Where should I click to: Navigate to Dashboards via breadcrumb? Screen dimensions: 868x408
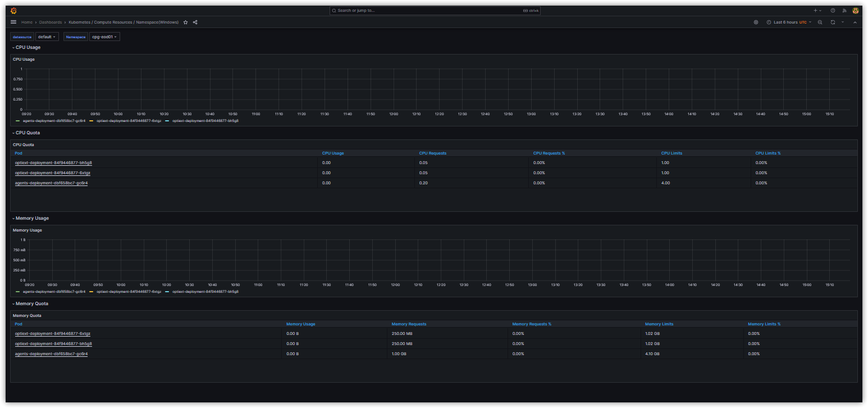pyautogui.click(x=51, y=22)
